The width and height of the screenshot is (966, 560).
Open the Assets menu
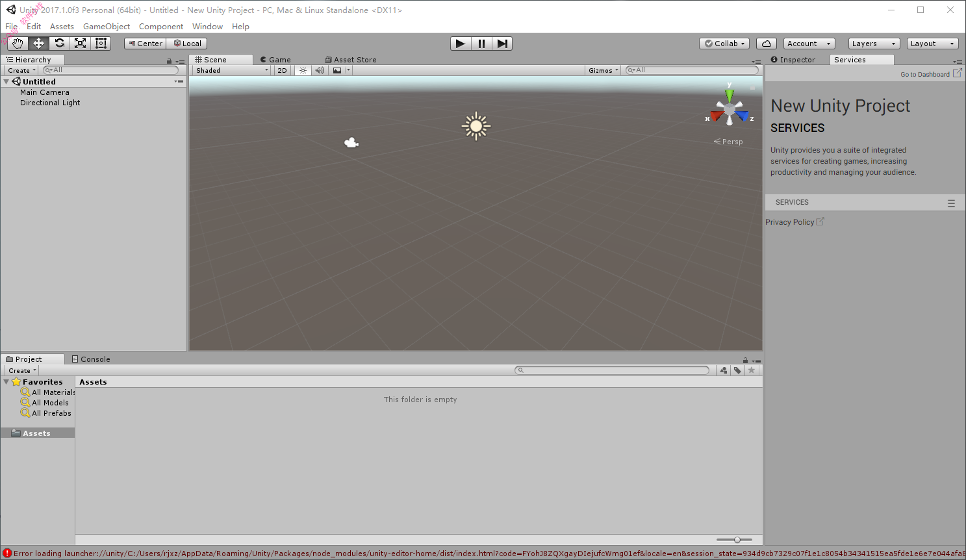[62, 27]
